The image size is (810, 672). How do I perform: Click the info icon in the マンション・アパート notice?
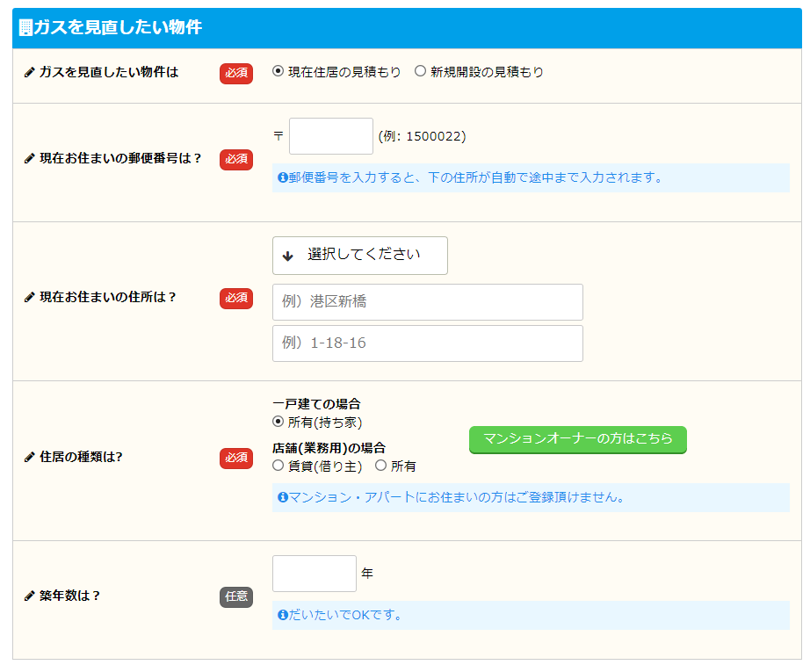pyautogui.click(x=281, y=499)
